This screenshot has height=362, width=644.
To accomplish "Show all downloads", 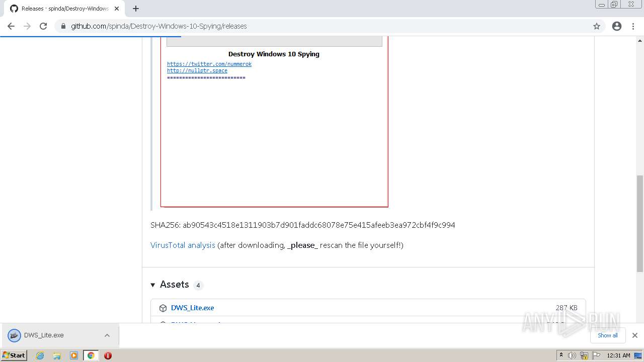I will 608,335.
